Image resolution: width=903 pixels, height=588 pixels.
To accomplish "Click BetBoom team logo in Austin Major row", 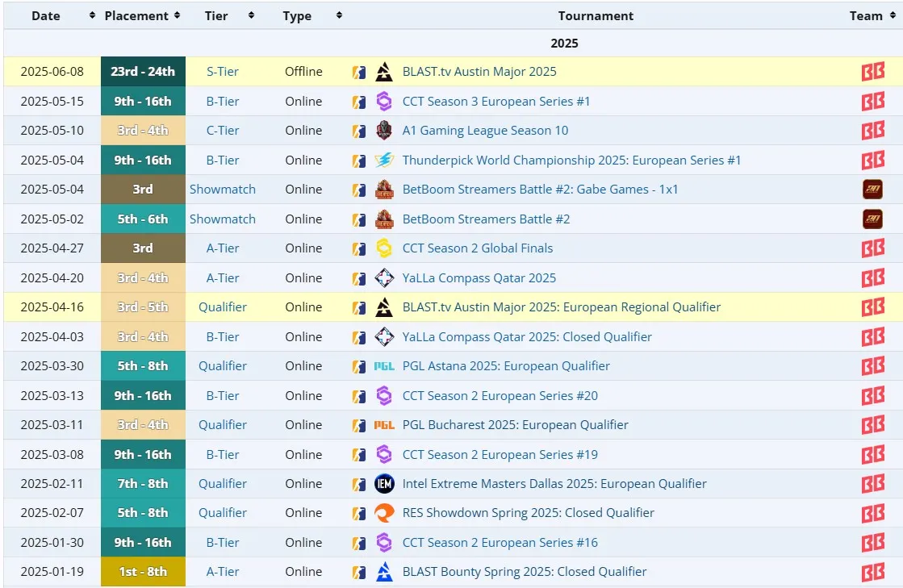I will tap(873, 72).
